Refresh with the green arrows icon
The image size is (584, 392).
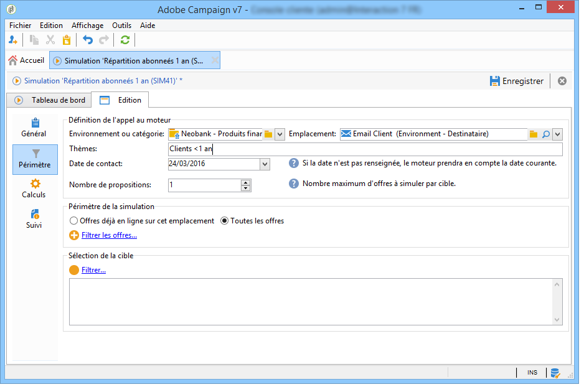click(125, 40)
